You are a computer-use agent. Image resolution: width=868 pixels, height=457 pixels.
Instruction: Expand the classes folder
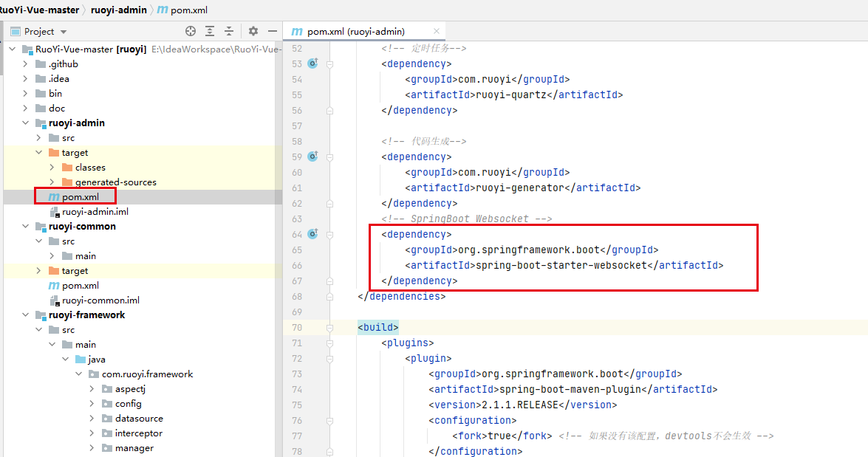pos(52,168)
